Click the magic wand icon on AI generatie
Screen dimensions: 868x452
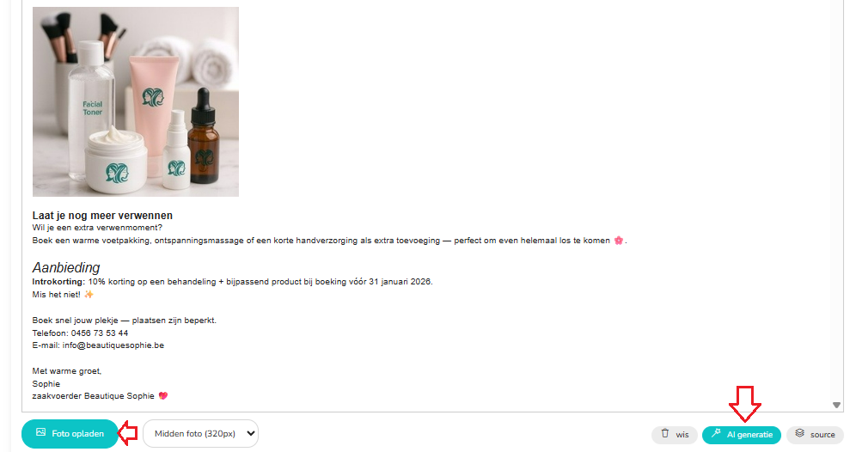(x=716, y=434)
